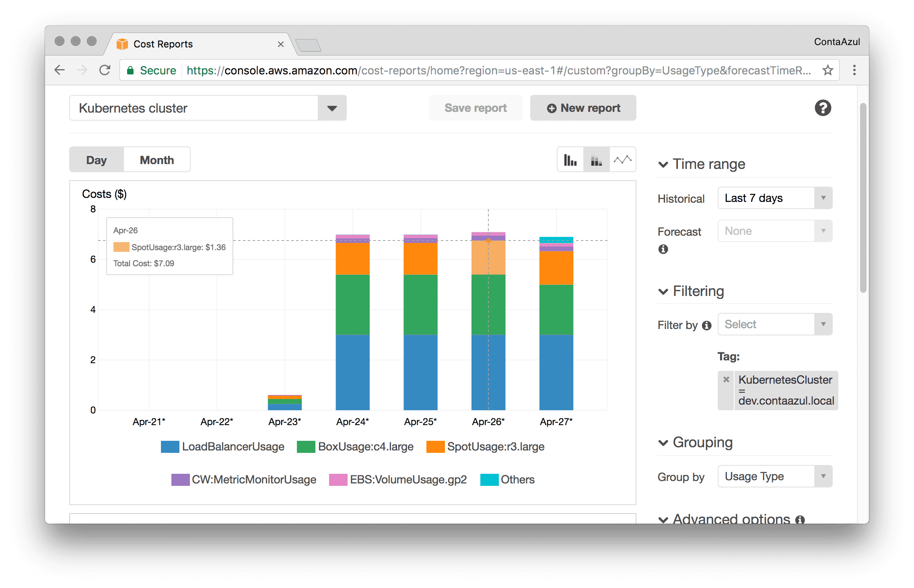Click the Save report button

(476, 108)
